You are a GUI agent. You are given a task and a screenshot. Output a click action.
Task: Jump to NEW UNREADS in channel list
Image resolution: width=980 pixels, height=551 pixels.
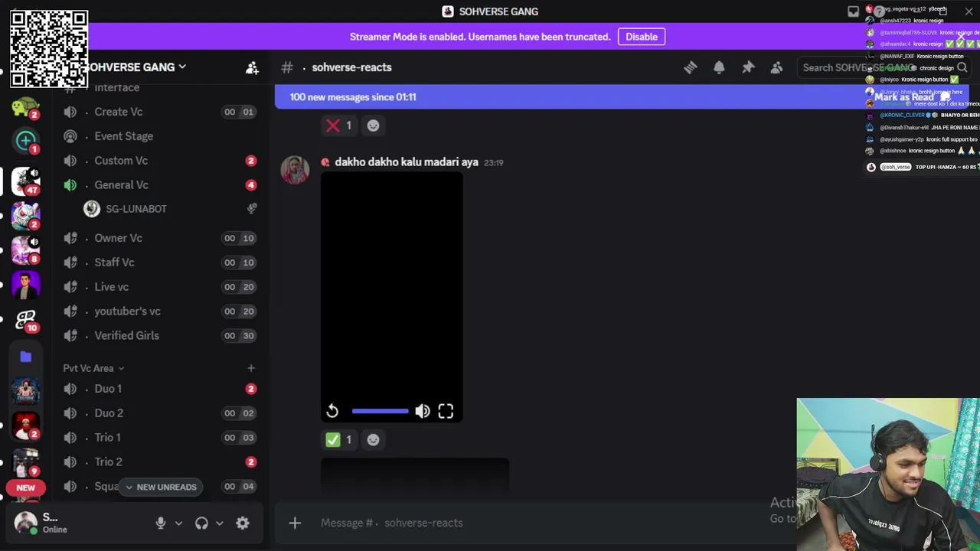click(x=161, y=487)
